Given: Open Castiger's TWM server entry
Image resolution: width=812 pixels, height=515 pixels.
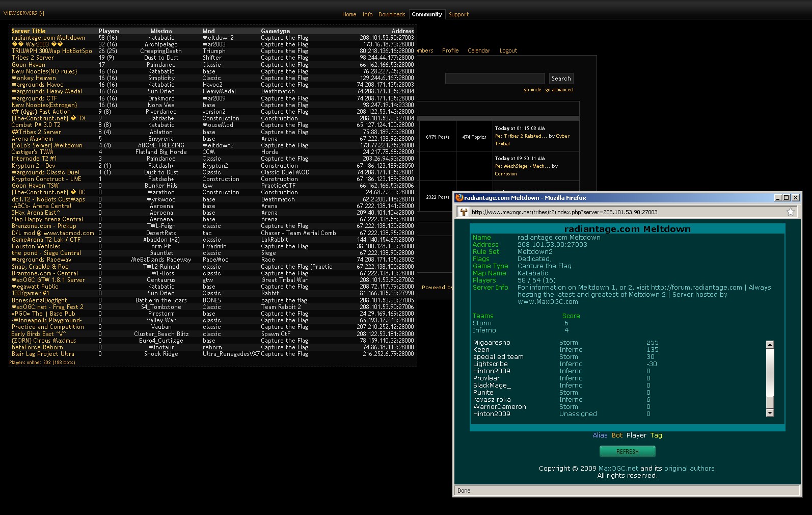Looking at the screenshot, I should point(32,152).
